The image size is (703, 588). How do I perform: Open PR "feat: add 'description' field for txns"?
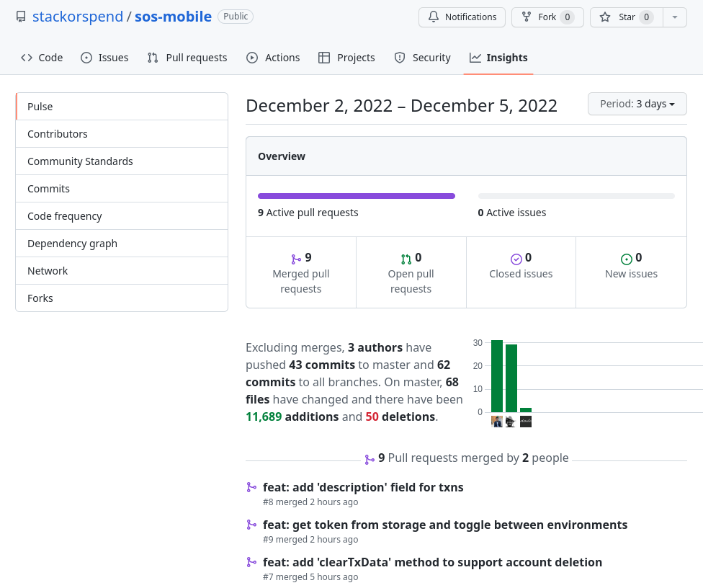(363, 487)
